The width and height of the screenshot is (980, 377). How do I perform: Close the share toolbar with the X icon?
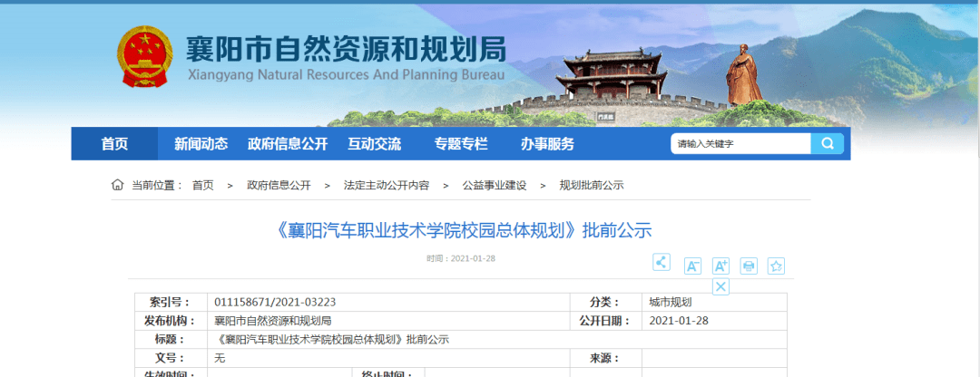(720, 286)
